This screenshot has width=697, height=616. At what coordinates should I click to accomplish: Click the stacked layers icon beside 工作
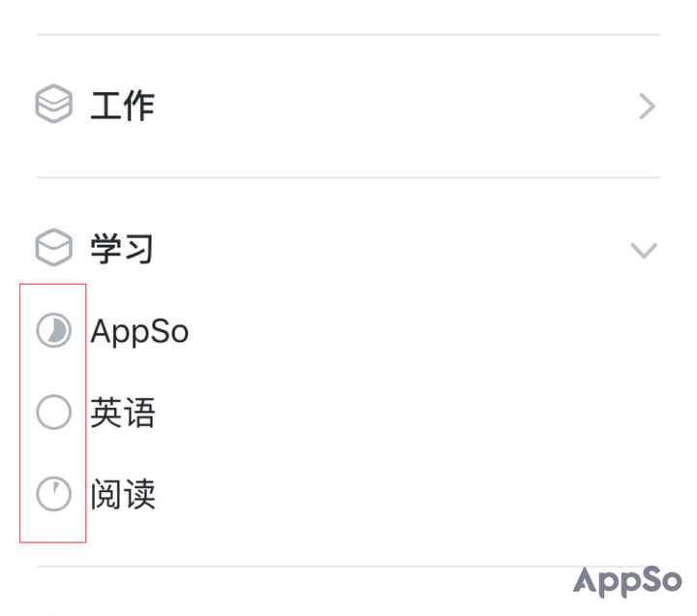(54, 106)
